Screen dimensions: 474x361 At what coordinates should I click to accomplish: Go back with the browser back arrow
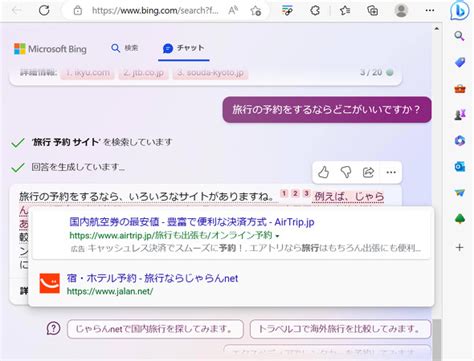tap(17, 10)
